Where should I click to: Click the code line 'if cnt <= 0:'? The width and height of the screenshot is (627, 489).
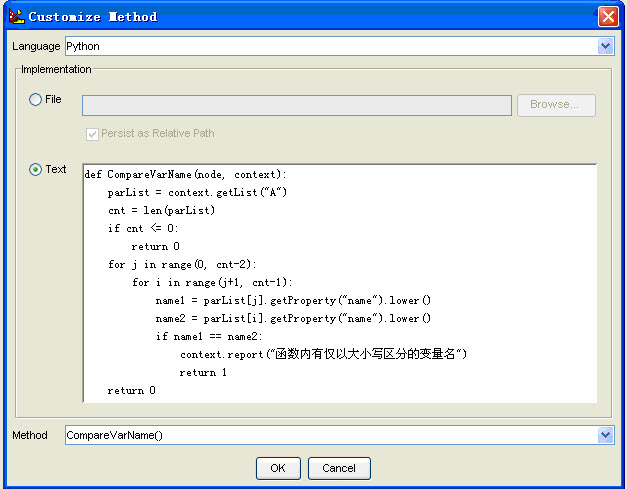point(143,228)
